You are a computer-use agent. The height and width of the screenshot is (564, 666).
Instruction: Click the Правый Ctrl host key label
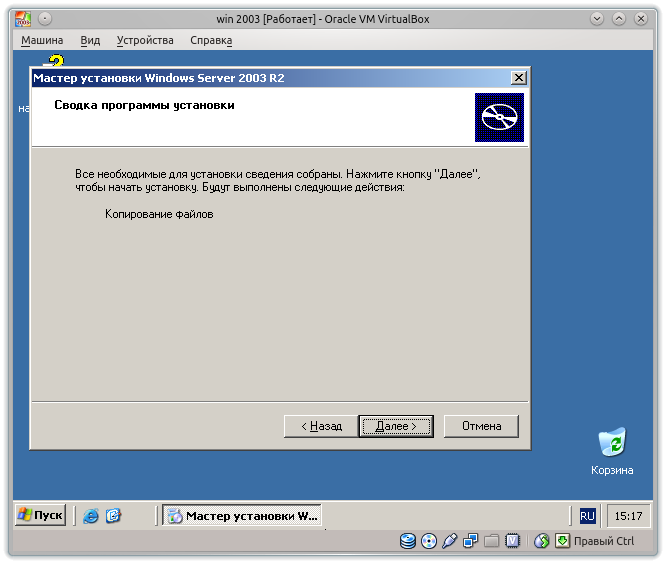pos(604,541)
